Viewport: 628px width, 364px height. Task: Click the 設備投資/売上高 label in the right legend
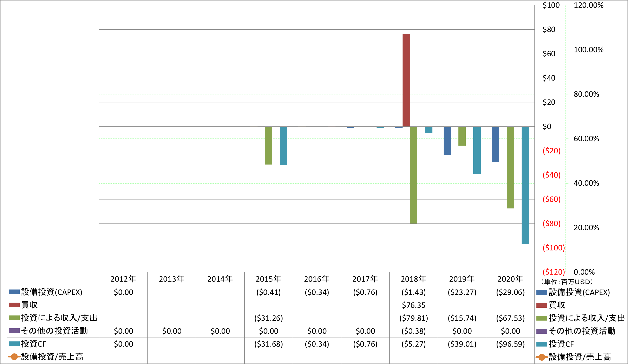coord(580,357)
